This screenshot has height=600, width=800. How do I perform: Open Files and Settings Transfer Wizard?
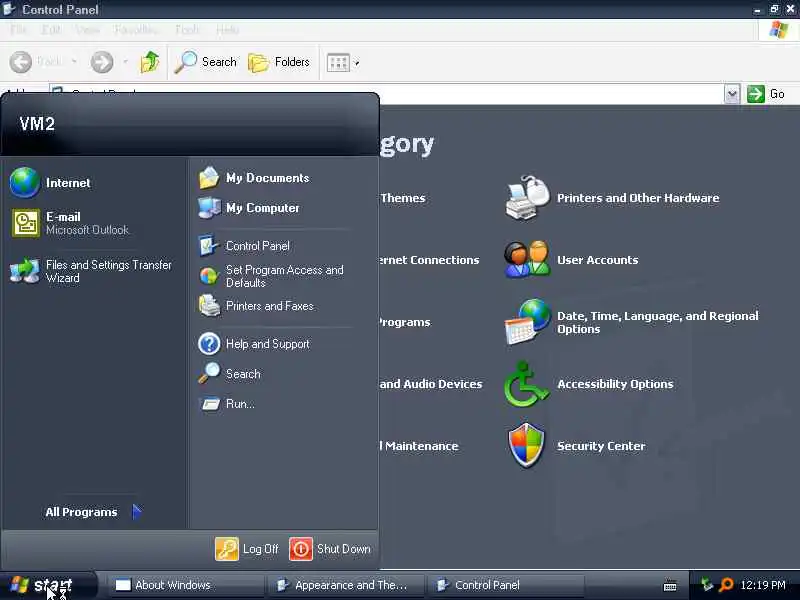(91, 271)
